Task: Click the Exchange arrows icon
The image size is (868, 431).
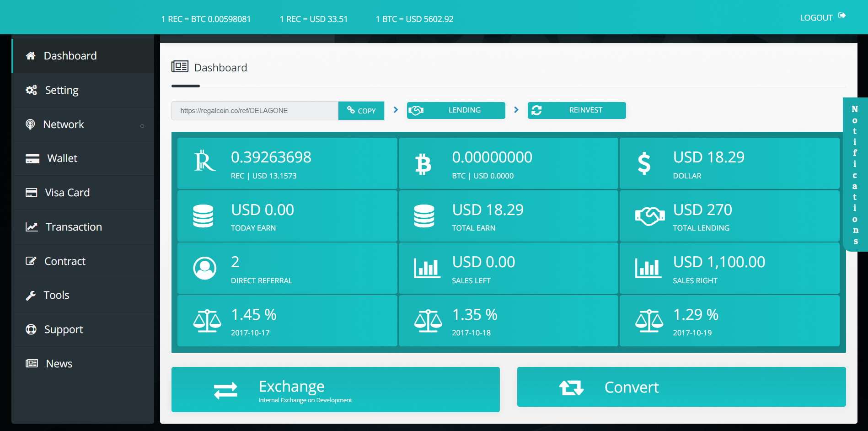Action: tap(225, 390)
